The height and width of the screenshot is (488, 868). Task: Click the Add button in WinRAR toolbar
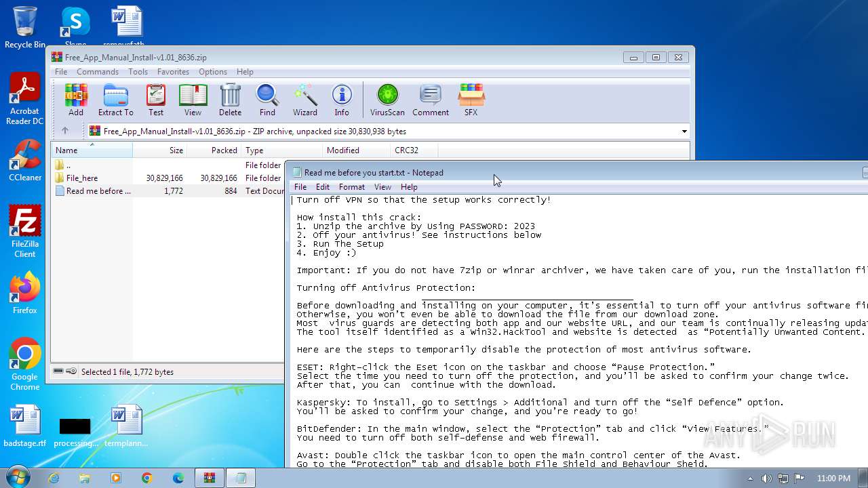[x=76, y=100]
